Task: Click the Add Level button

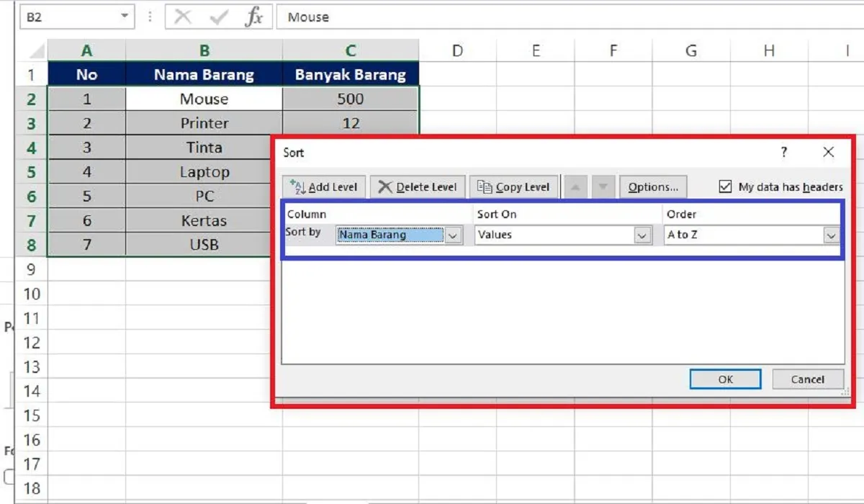Action: point(325,187)
